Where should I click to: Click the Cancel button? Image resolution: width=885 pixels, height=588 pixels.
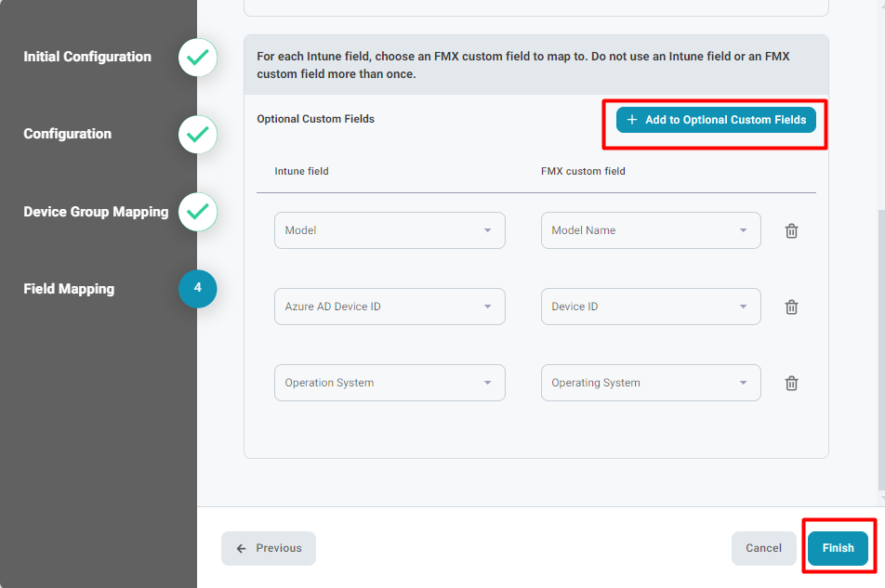763,548
